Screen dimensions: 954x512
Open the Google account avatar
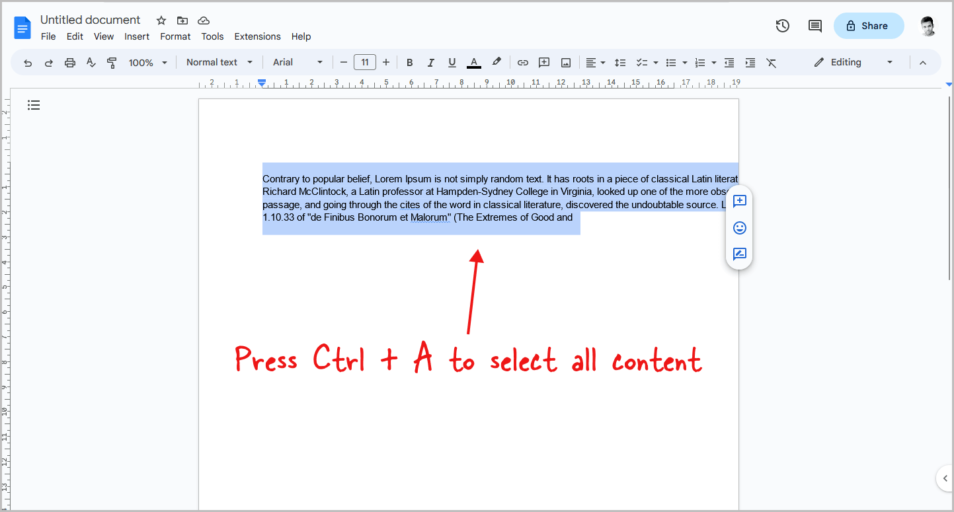coord(928,26)
